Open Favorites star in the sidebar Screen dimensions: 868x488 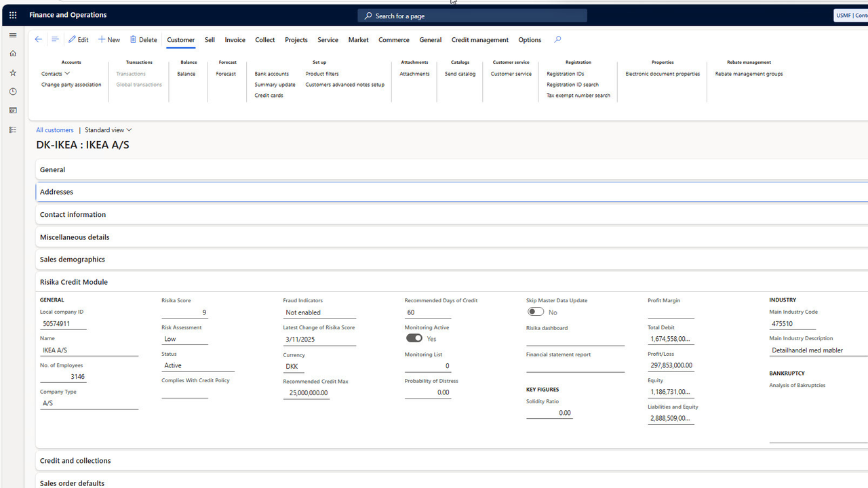point(13,73)
